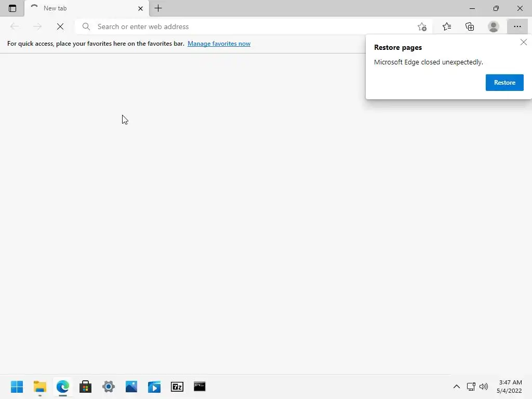
Task: Select the New tab tab
Action: [x=87, y=8]
